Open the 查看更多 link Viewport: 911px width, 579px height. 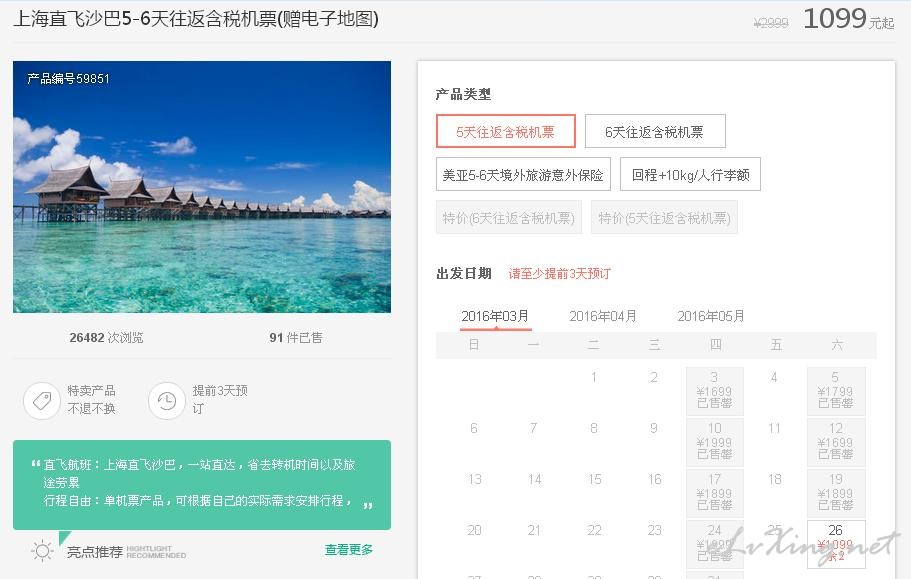349,549
